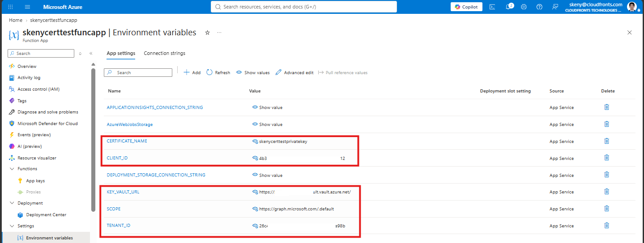
Task: Open Activity log in the sidebar
Action: (29, 78)
